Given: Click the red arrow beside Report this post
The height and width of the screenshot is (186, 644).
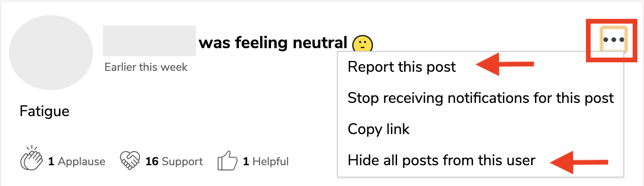Looking at the screenshot, I should tap(505, 66).
